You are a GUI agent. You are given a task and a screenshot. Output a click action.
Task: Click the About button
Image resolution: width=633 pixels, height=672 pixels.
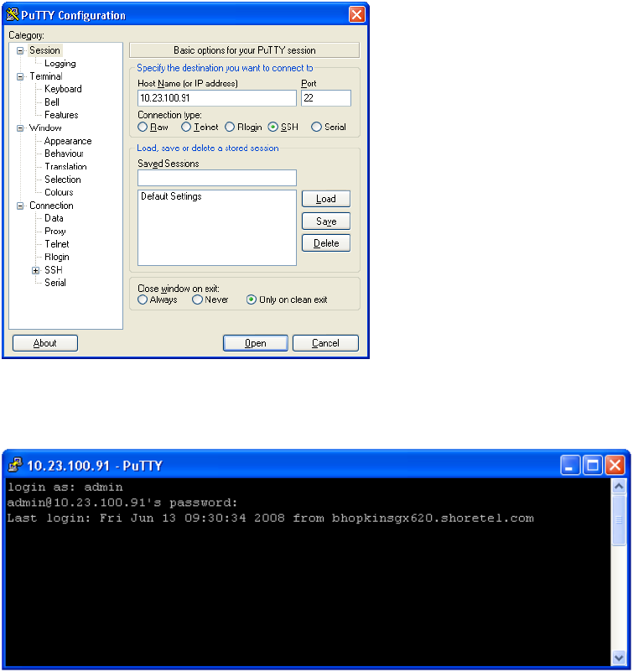pyautogui.click(x=45, y=343)
